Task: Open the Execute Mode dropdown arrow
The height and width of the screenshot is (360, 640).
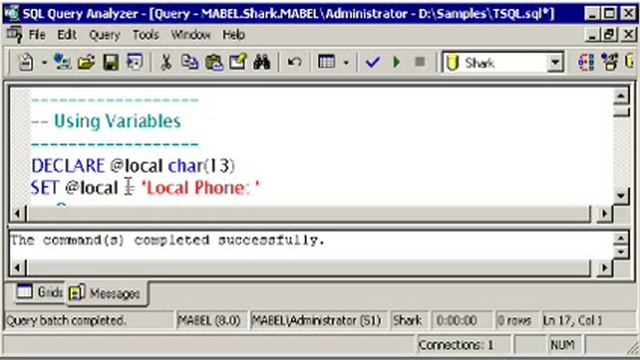Action: (x=346, y=63)
